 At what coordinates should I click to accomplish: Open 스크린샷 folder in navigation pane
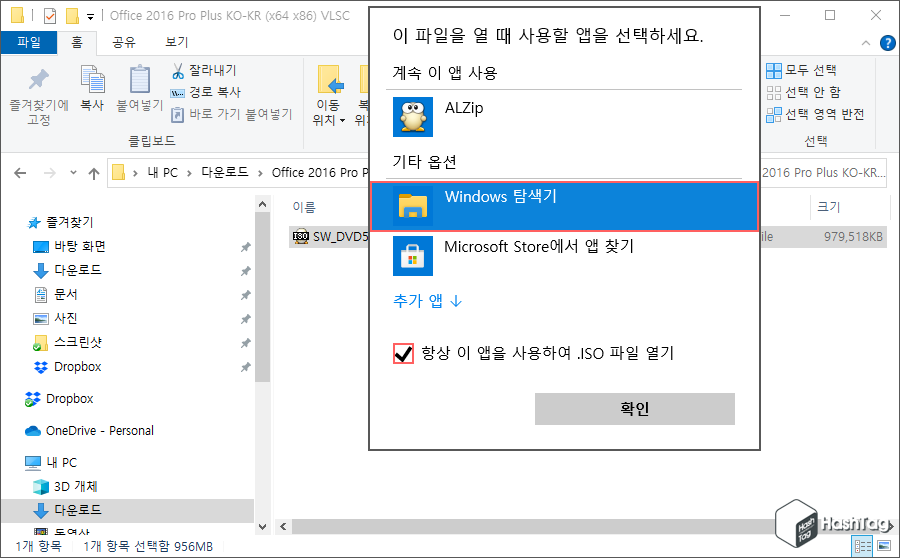[68, 342]
